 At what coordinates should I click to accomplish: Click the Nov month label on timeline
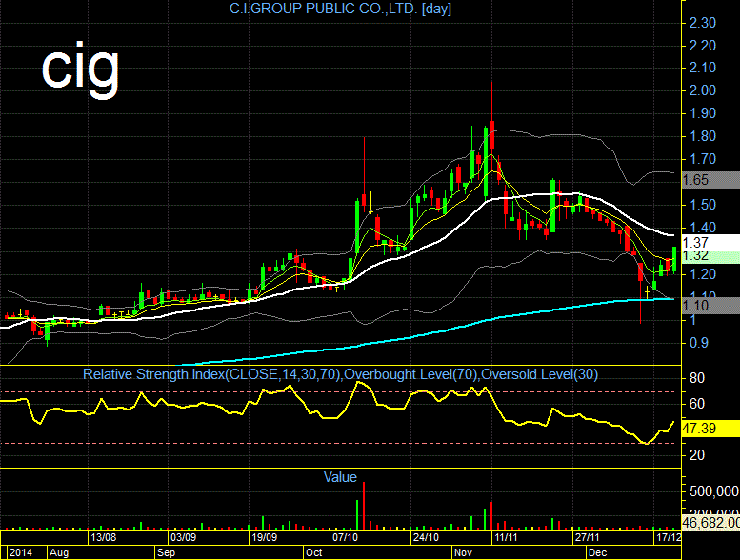[463, 552]
